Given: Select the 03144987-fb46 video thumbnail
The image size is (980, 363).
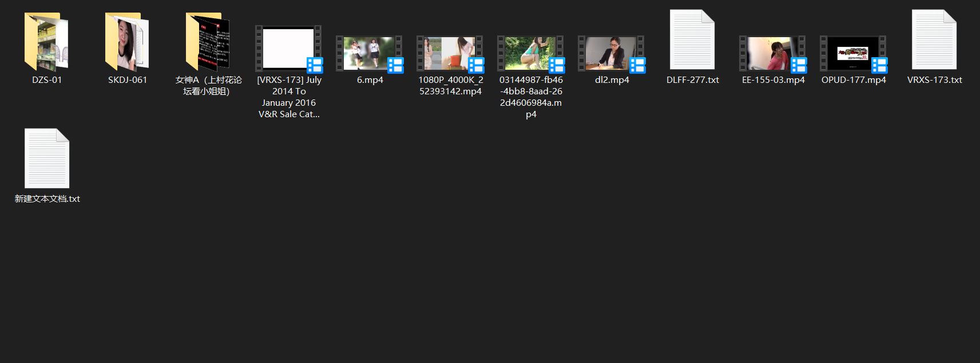Looking at the screenshot, I should coord(531,54).
